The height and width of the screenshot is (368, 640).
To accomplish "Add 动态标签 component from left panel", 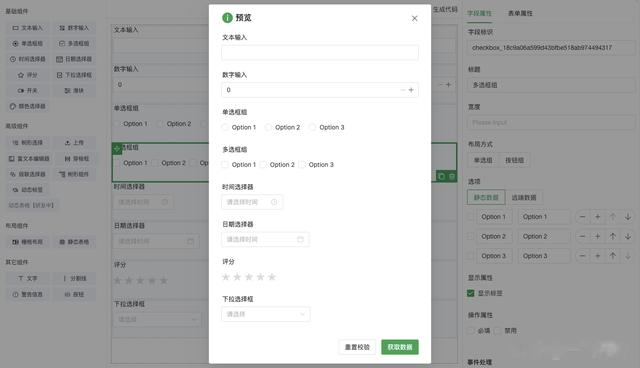I will tap(27, 190).
